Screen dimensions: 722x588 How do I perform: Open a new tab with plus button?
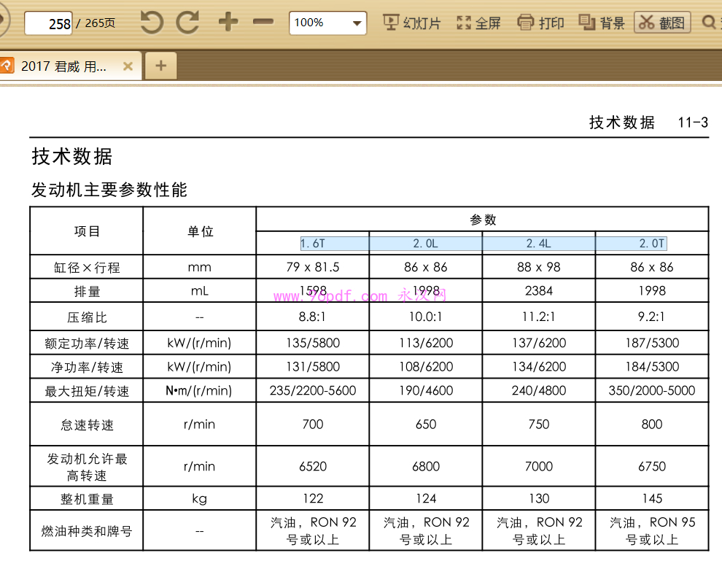(x=160, y=66)
